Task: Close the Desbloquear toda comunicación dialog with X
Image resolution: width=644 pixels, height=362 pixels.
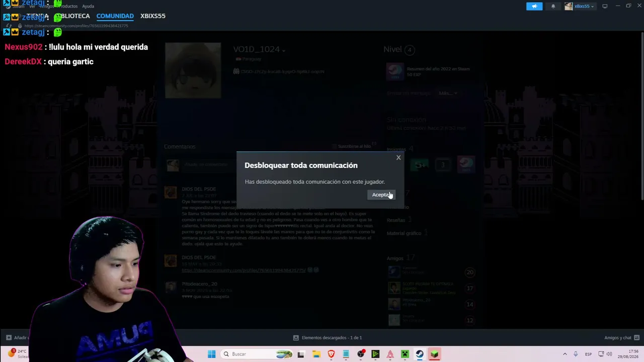Action: 398,158
